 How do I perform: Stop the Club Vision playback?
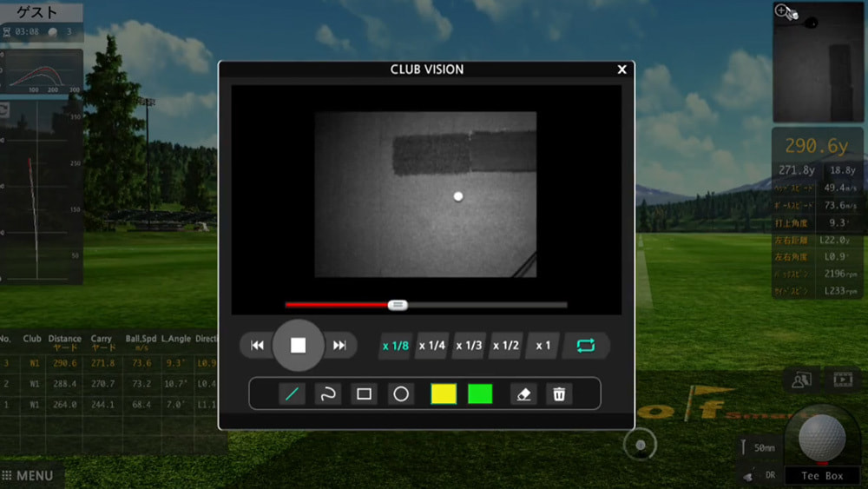298,346
